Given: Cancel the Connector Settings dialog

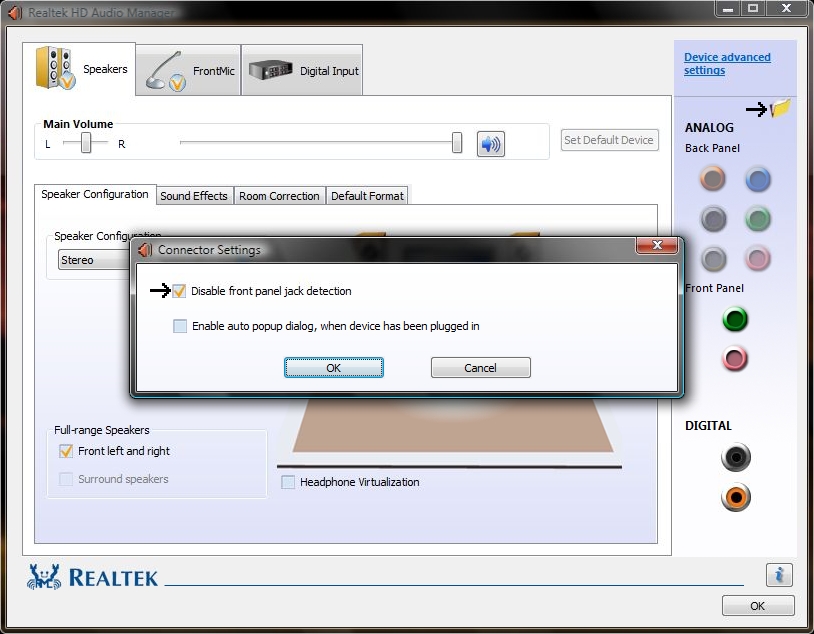Looking at the screenshot, I should pos(481,368).
